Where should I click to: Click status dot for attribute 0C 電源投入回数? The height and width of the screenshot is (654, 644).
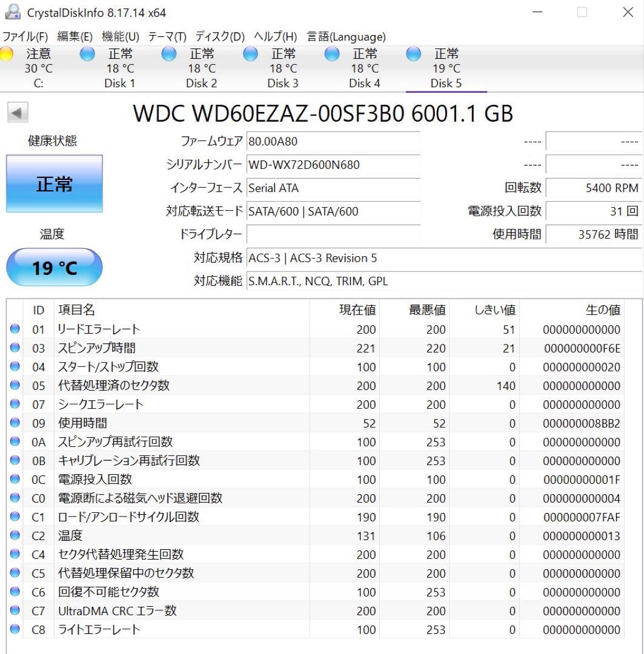click(15, 479)
